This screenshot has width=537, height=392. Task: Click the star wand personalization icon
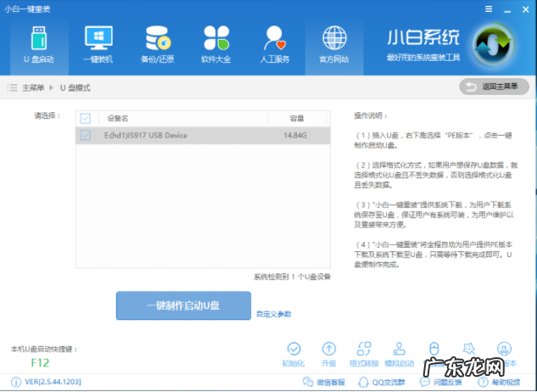[469, 350]
